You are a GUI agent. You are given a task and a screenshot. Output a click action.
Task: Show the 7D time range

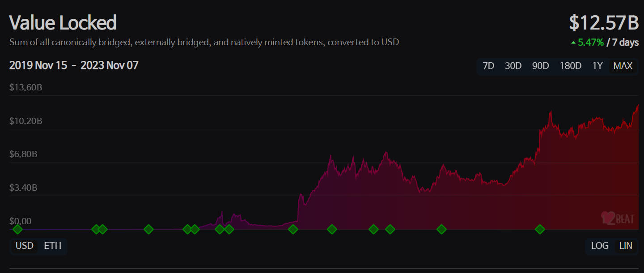click(488, 66)
